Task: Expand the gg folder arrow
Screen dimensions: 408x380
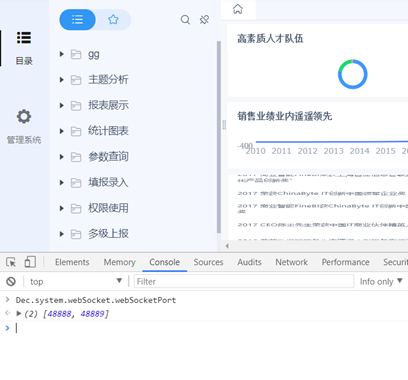Action: click(x=62, y=54)
